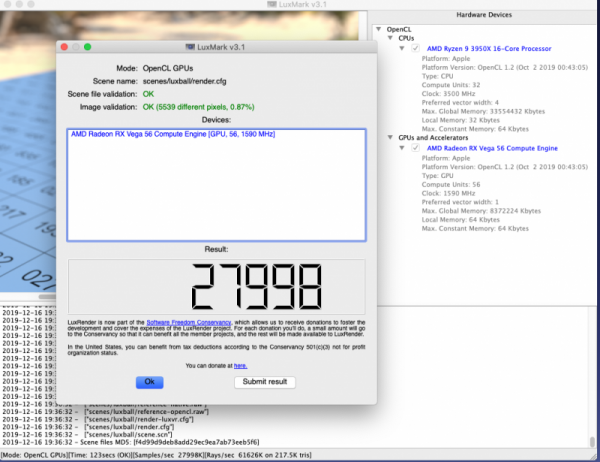Click 'scenes/luxball/reference-opencl.raw' log line
This screenshot has height=462, width=600.
[x=106, y=412]
